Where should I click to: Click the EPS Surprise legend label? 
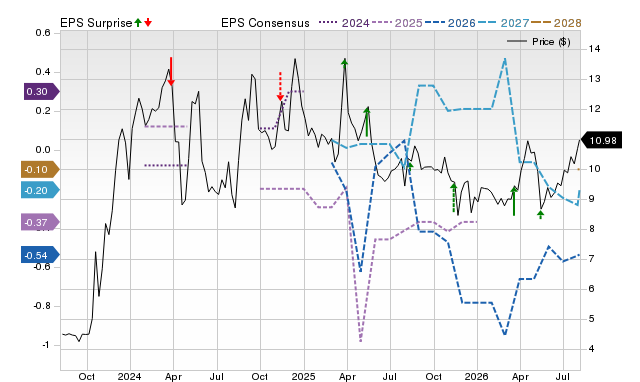point(96,23)
